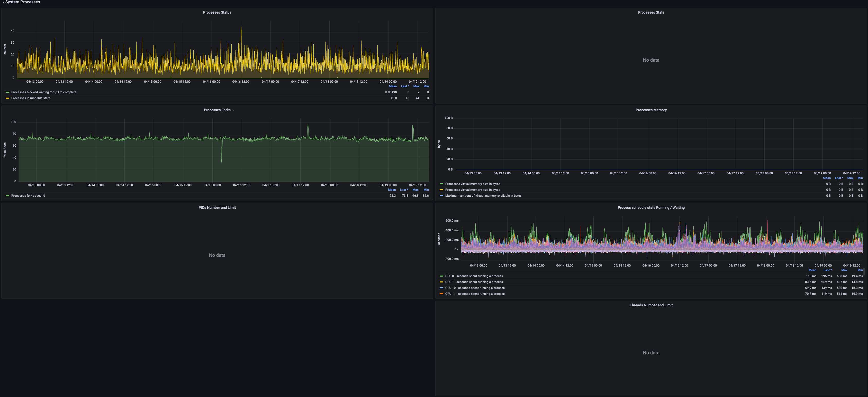The height and width of the screenshot is (397, 868).
Task: Sort schedule stats legend by Max
Action: click(844, 270)
